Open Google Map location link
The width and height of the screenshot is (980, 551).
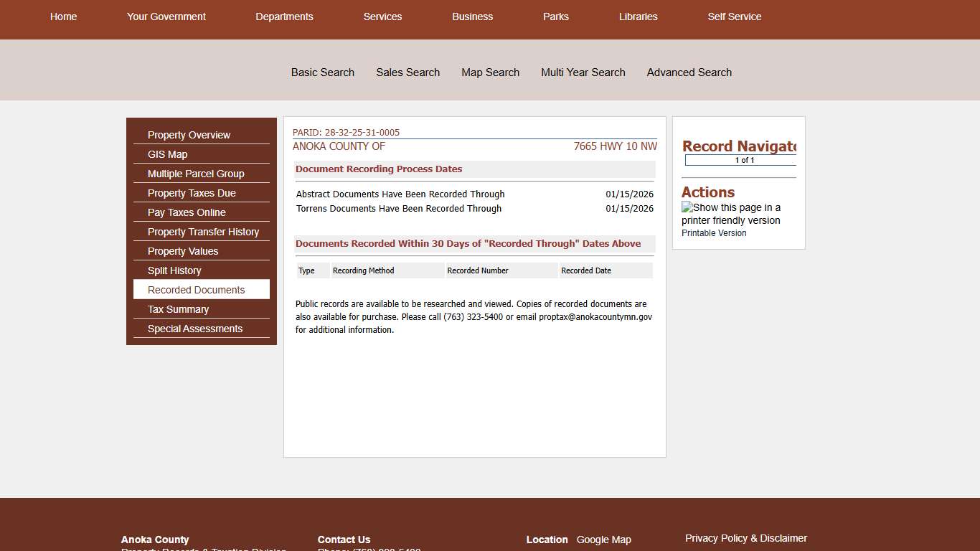pos(603,540)
